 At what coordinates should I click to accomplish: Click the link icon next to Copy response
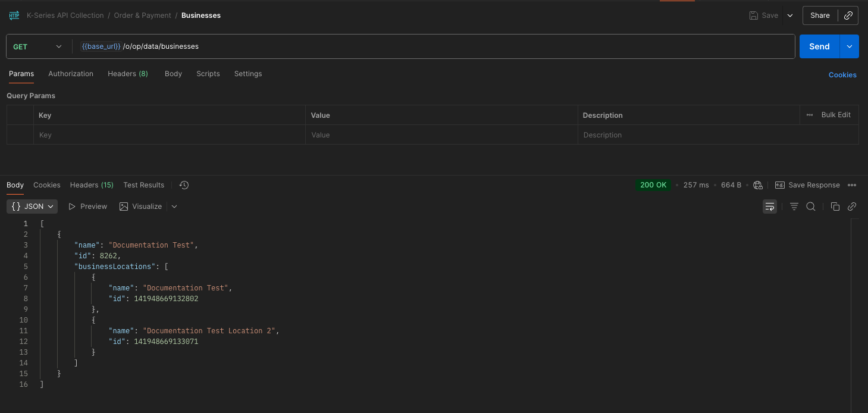coord(851,206)
